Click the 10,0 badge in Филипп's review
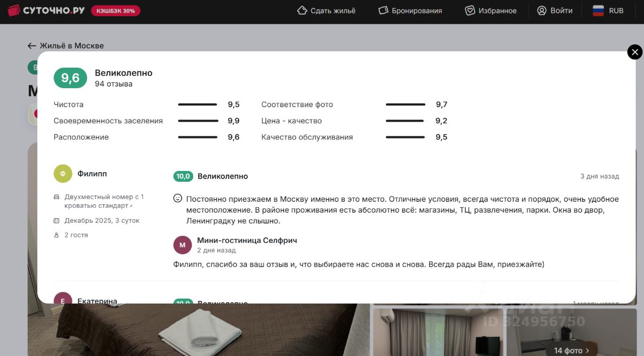The height and width of the screenshot is (356, 644). click(183, 176)
